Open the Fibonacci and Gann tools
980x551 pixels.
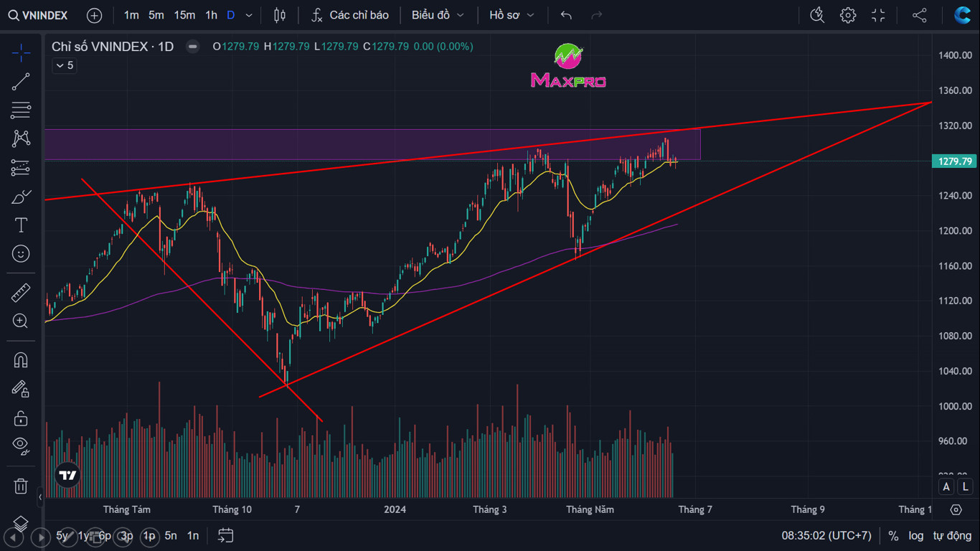coord(21,110)
